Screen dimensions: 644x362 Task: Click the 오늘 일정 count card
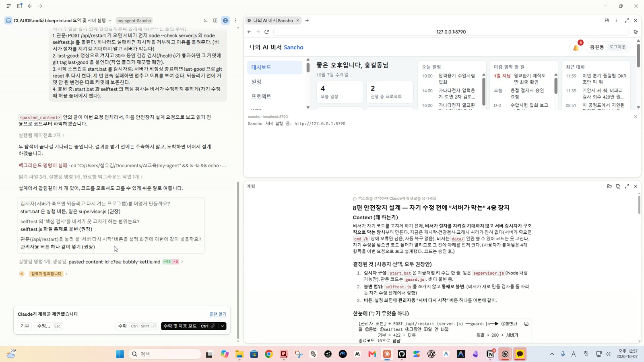coord(339,92)
